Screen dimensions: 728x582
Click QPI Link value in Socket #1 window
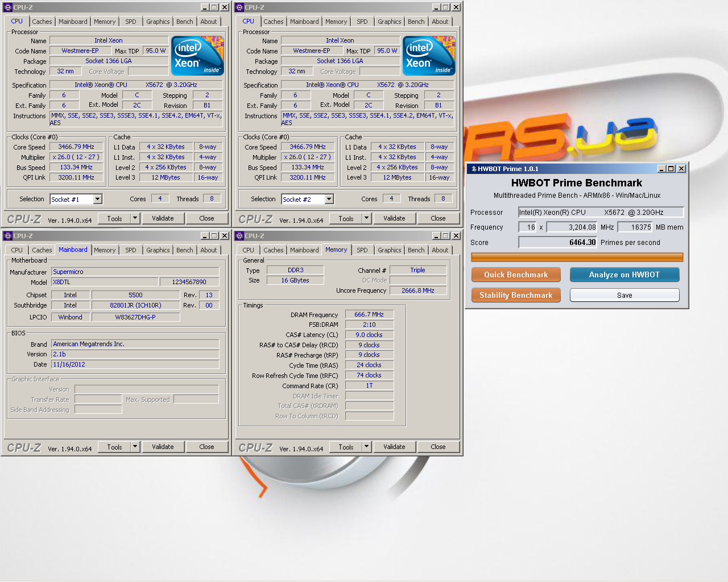[76, 177]
